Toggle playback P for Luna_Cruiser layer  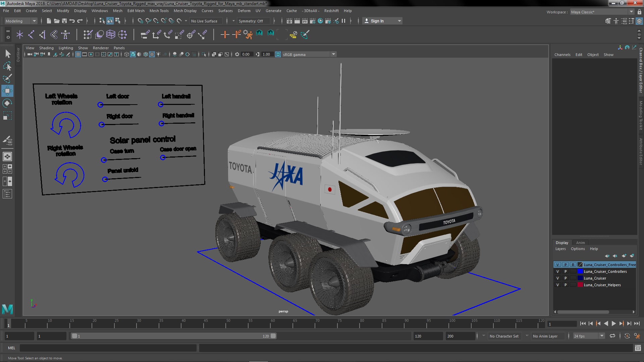point(566,278)
